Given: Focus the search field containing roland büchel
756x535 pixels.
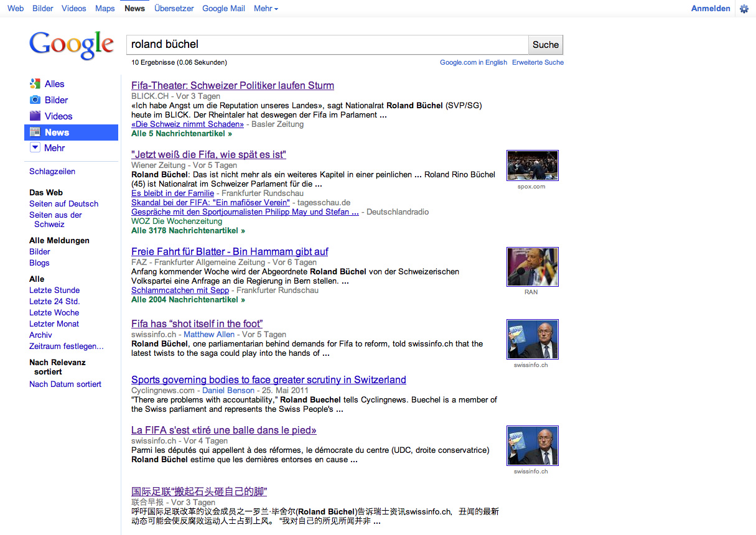Looking at the screenshot, I should pyautogui.click(x=327, y=45).
